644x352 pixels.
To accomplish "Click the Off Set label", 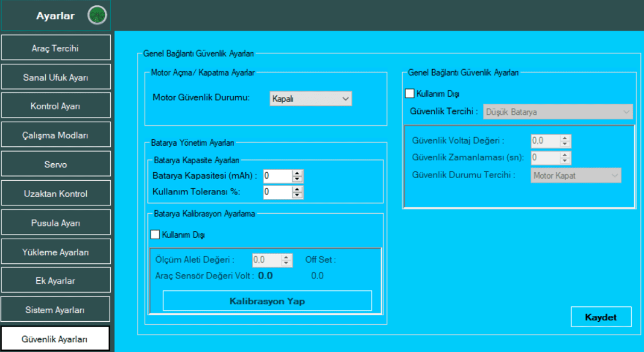I will click(x=320, y=259).
